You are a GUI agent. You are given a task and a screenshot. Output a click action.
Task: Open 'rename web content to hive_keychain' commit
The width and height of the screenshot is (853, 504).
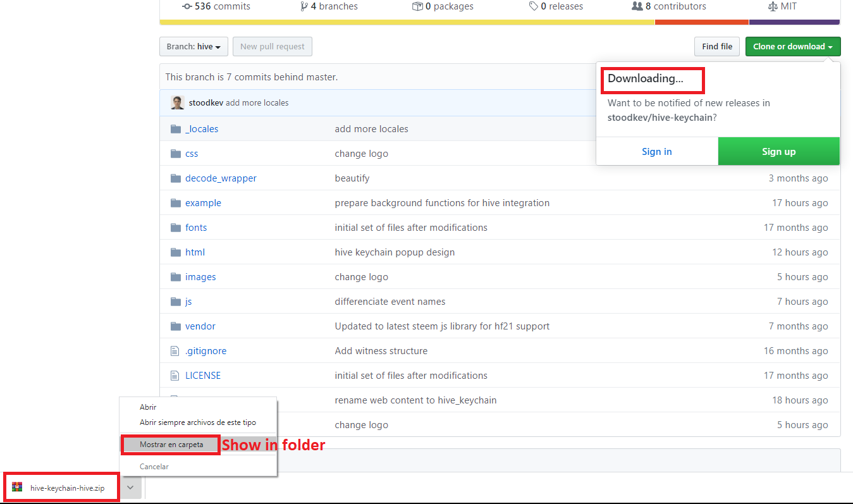pyautogui.click(x=415, y=400)
